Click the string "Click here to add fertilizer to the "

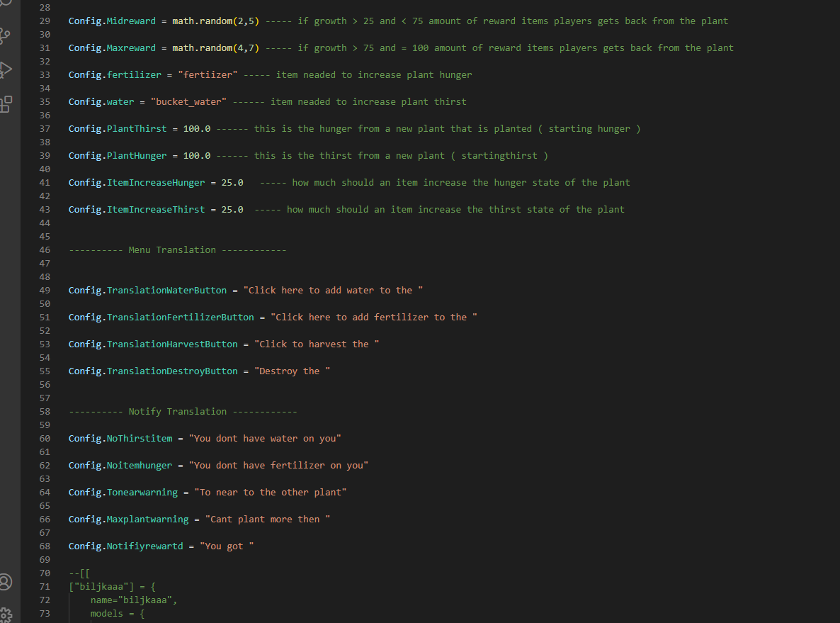(x=374, y=317)
